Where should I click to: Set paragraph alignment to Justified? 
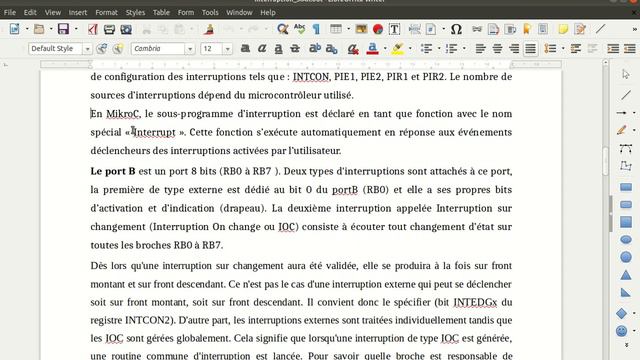click(531, 49)
